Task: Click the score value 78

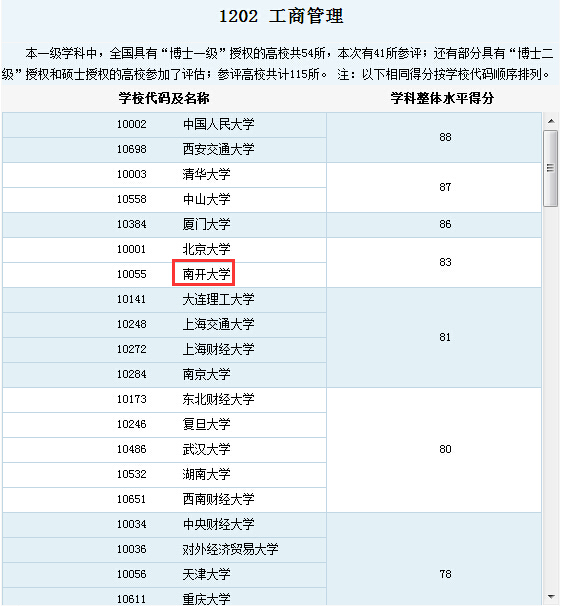Action: 445,574
